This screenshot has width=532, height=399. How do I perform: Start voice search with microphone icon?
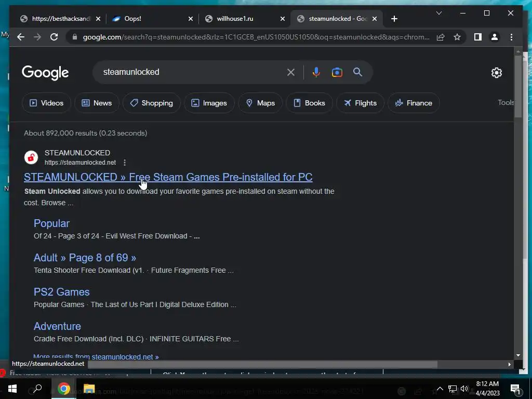tap(316, 72)
